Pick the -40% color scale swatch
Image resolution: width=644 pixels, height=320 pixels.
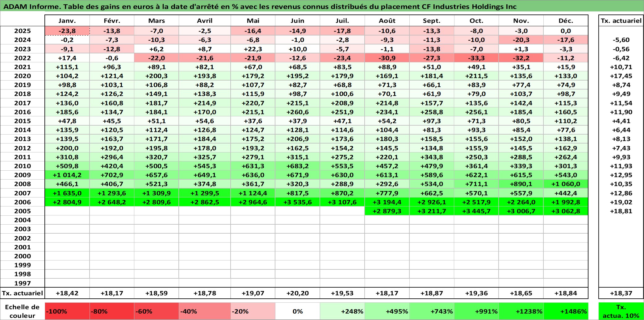tap(205, 311)
